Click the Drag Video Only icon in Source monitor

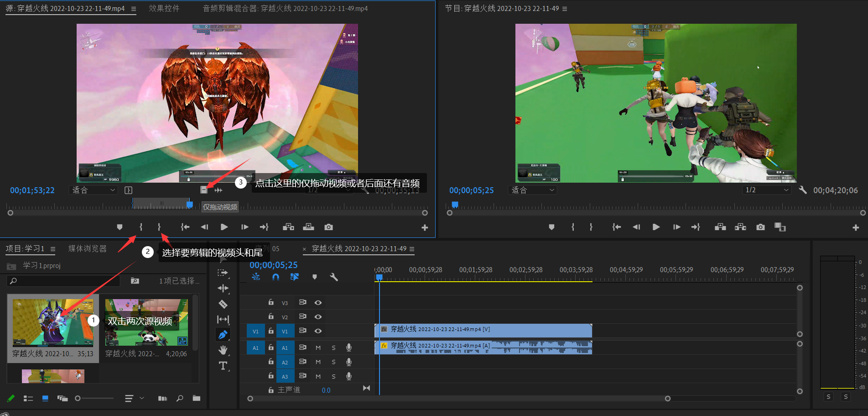pyautogui.click(x=204, y=190)
